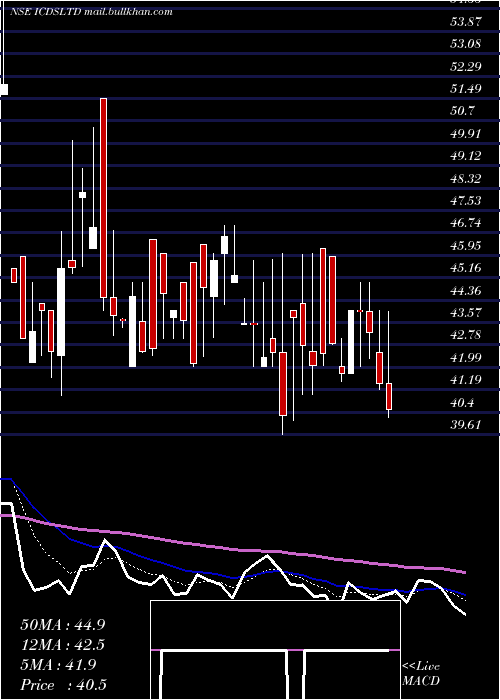Select the 48.32 price axis value

tap(466, 178)
